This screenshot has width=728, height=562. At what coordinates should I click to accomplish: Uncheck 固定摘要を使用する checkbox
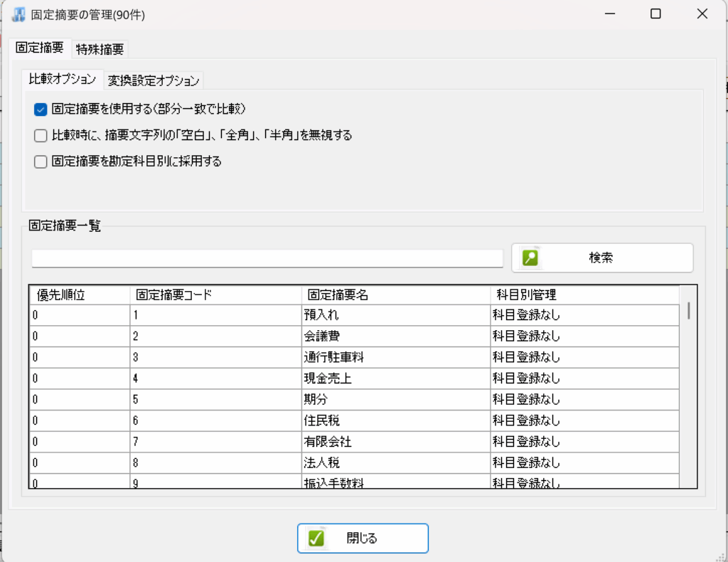coord(41,110)
